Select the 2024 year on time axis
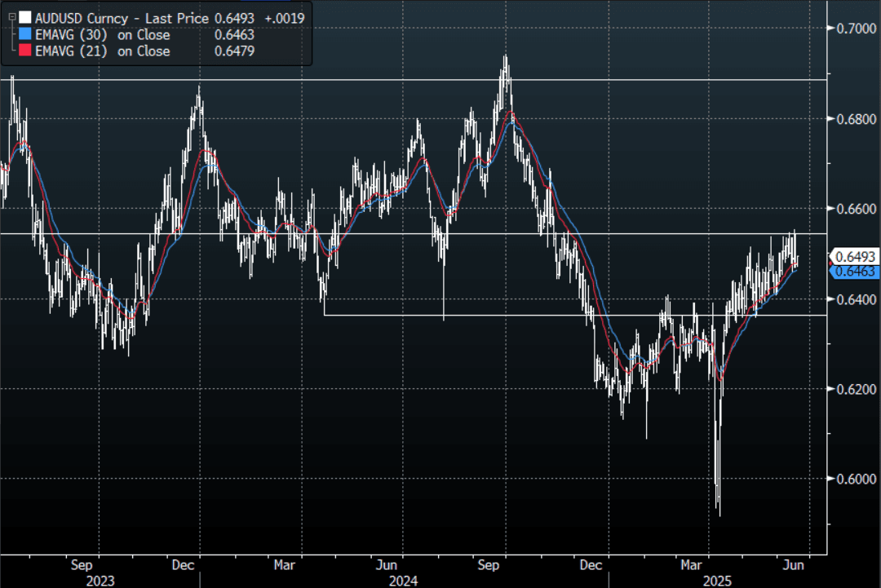 point(404,580)
